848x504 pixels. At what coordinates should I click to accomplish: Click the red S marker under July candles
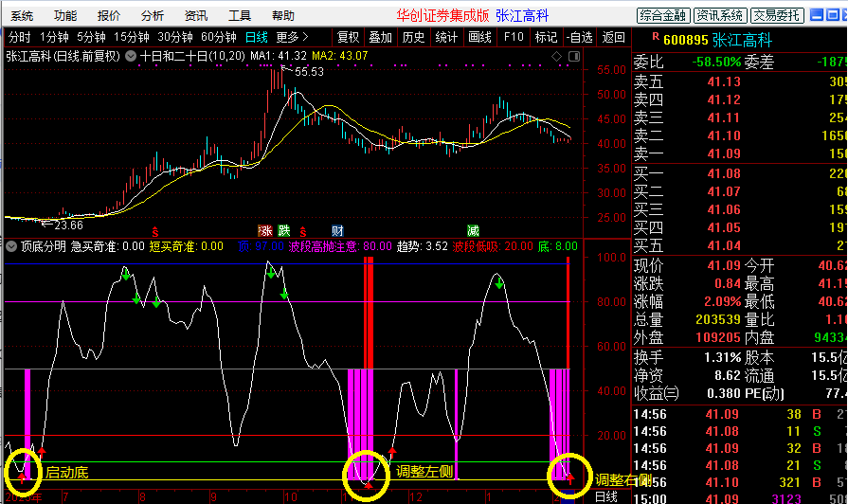[x=155, y=232]
